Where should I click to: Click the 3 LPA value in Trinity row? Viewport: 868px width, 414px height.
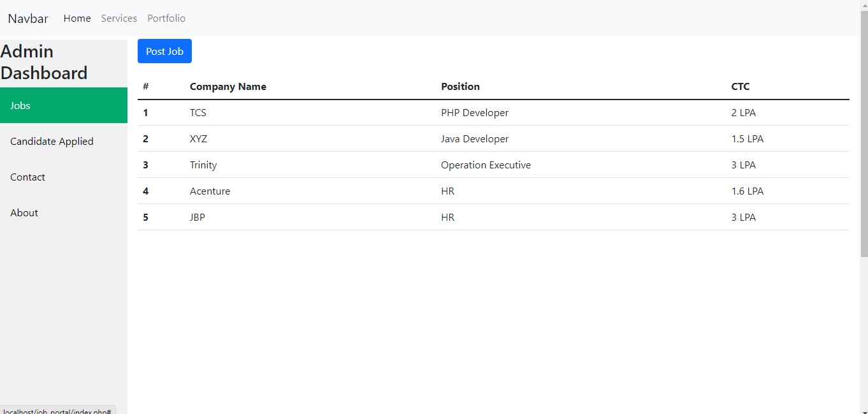[744, 165]
